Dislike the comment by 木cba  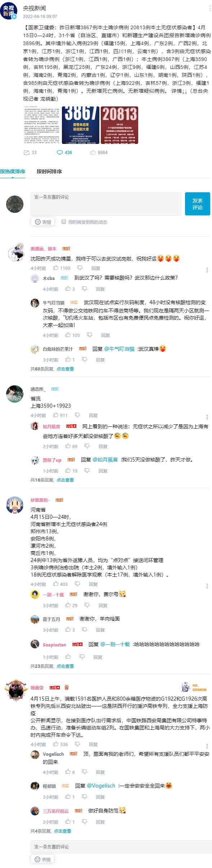(x=85, y=289)
